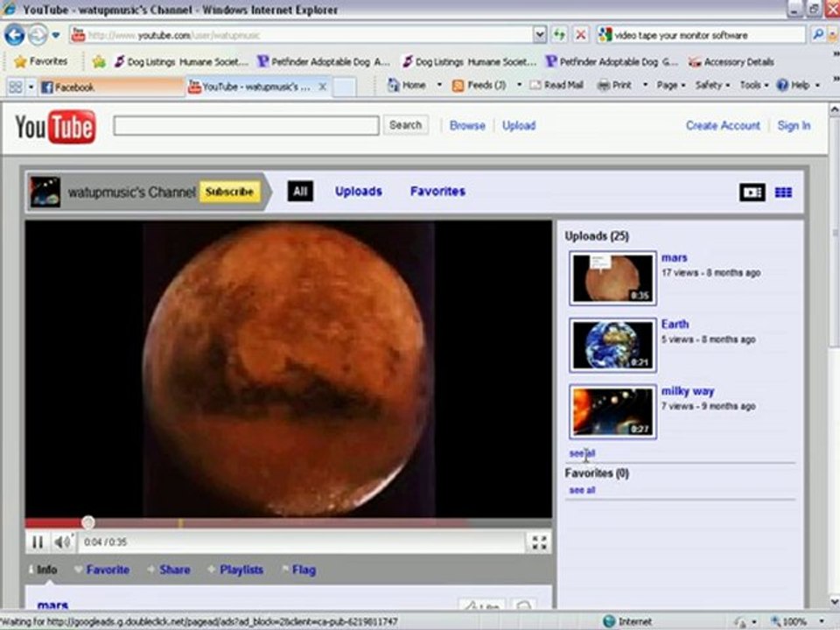
Task: Switch to grid view icon
Action: (783, 192)
